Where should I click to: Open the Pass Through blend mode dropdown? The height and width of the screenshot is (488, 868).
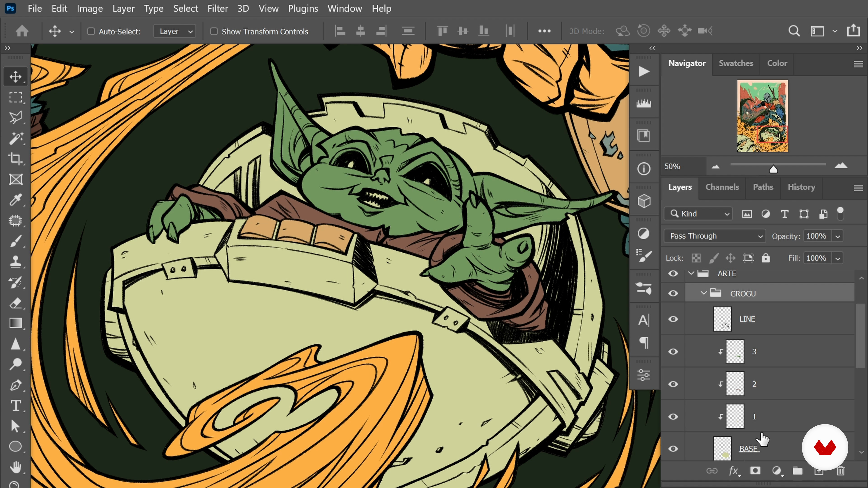click(715, 236)
